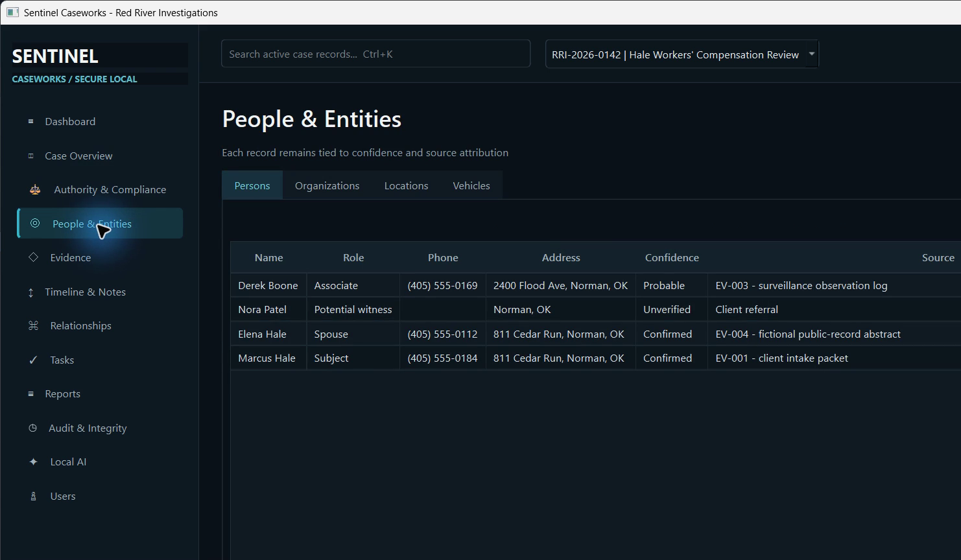The width and height of the screenshot is (961, 560).
Task: Go to Case Overview
Action: pyautogui.click(x=100, y=156)
